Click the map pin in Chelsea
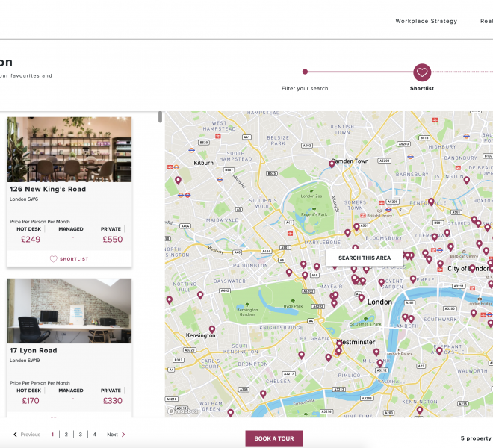Viewport: 493px width, 448px height. tap(263, 394)
